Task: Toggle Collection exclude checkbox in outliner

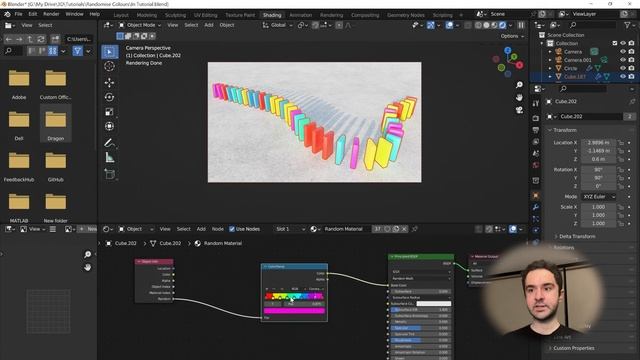Action: 615,43
